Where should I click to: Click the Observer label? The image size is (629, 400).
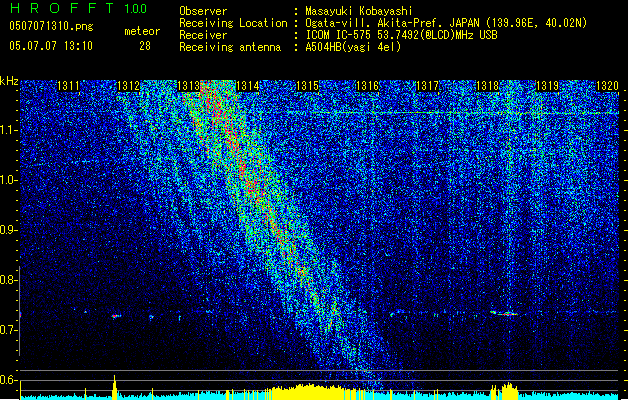coord(203,11)
